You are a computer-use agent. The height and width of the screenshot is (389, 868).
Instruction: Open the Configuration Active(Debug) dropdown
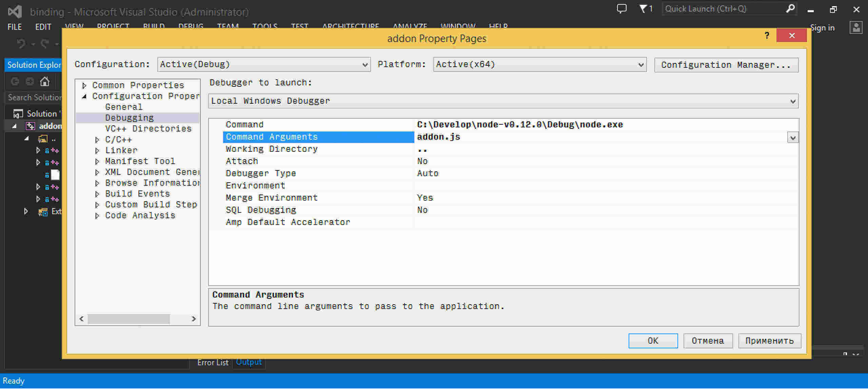click(x=264, y=64)
